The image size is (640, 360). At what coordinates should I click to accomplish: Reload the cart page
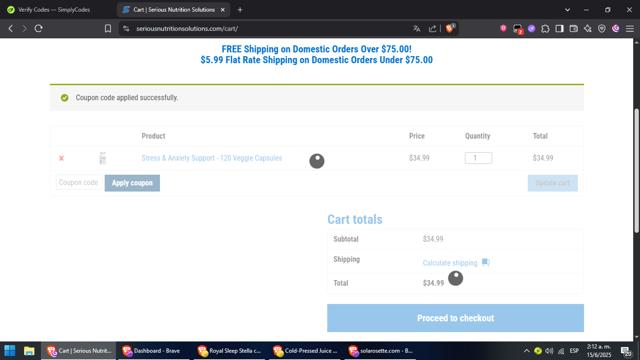39,29
